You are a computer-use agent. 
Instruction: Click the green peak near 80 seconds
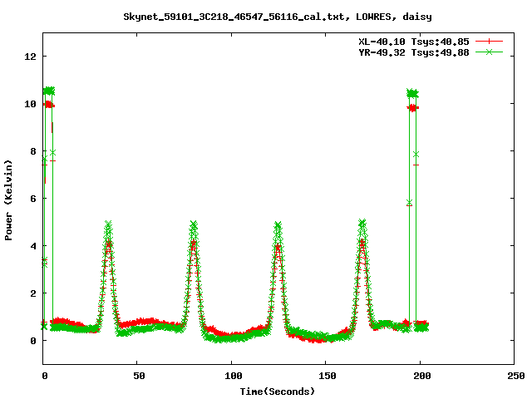(194, 224)
